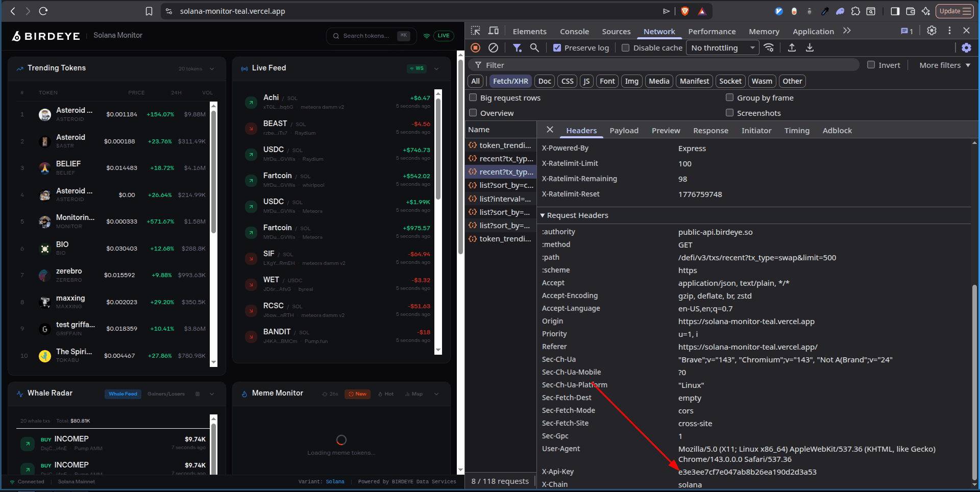This screenshot has width=980, height=492.
Task: Enable Big request rows
Action: coord(473,97)
